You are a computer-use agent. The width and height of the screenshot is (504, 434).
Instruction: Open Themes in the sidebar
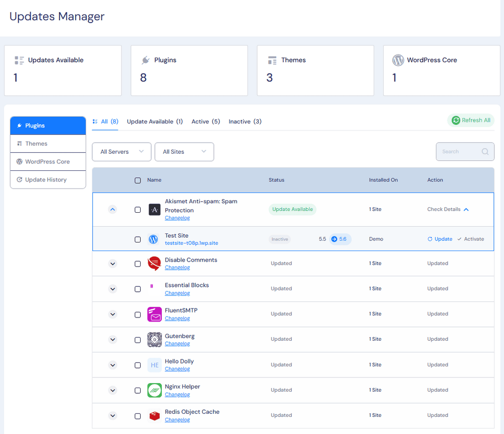(48, 143)
